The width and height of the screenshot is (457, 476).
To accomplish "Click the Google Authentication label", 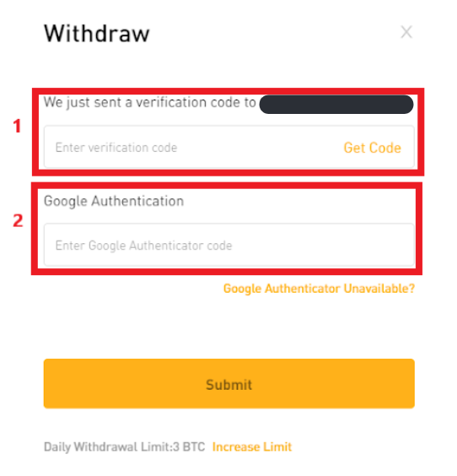I will (x=114, y=201).
